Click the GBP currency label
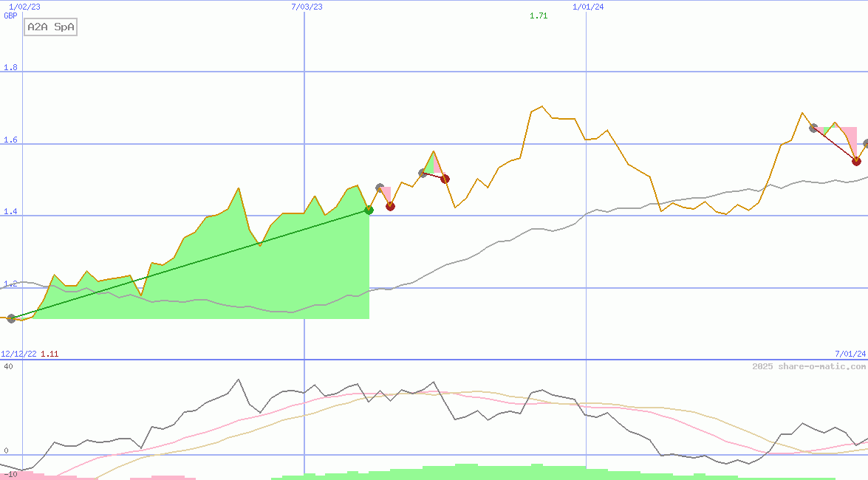 pyautogui.click(x=10, y=15)
